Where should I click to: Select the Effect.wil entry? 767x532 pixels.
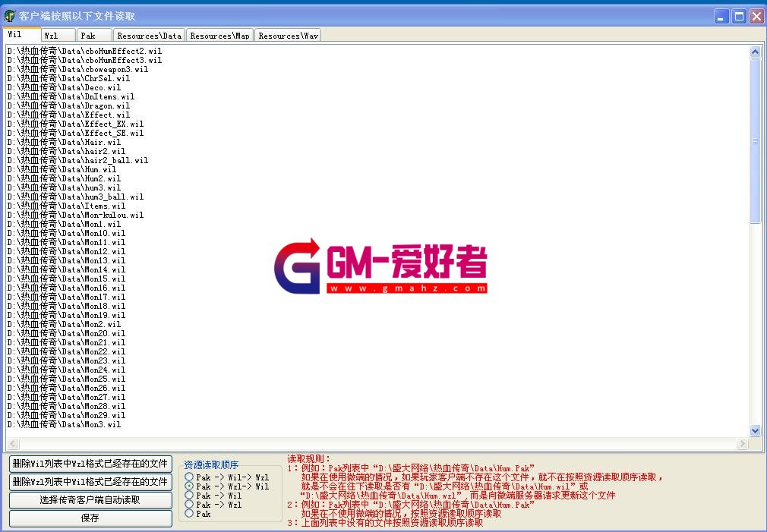tap(68, 115)
